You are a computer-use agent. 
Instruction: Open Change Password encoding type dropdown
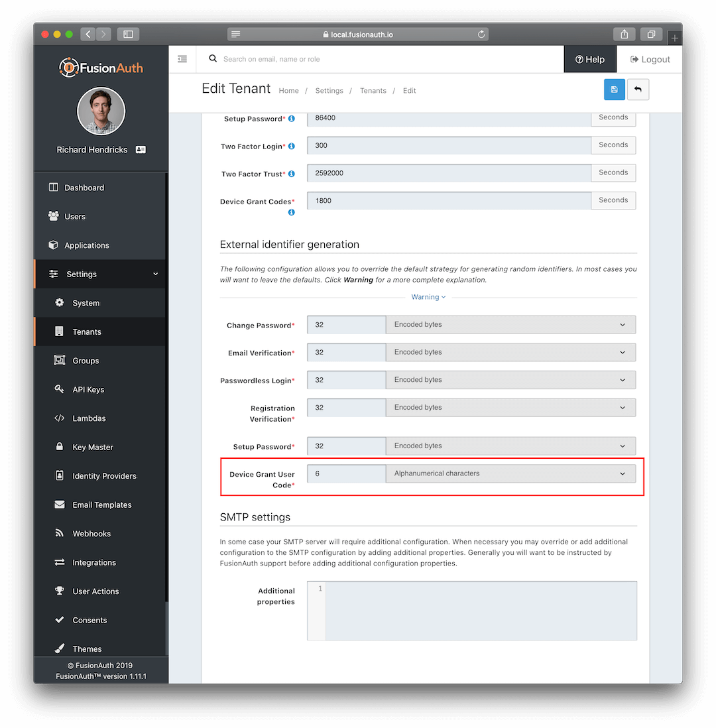coord(510,325)
